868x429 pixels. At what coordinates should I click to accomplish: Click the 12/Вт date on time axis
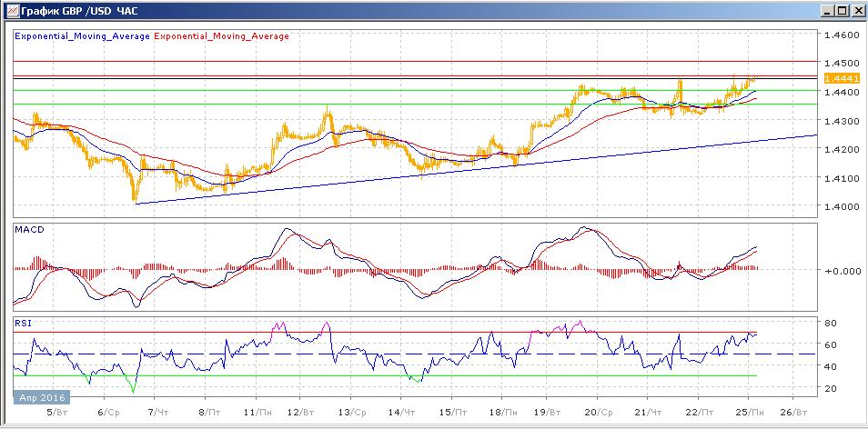click(302, 413)
